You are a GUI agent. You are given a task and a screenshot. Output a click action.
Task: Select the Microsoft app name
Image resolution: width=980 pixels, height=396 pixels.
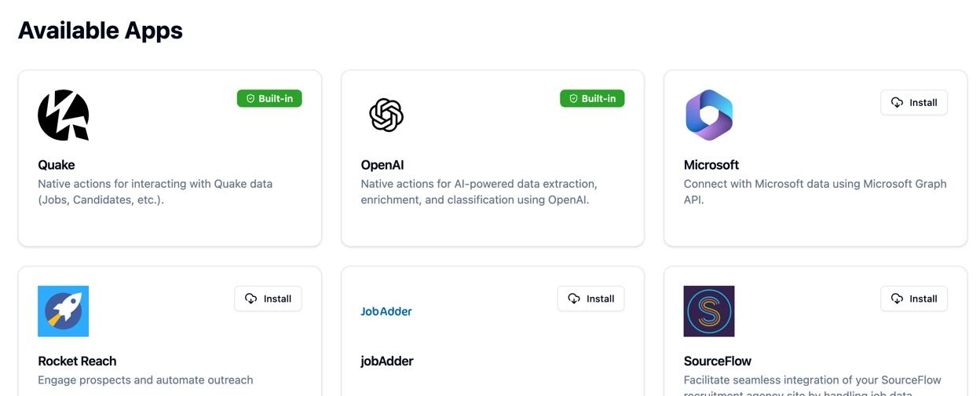coord(711,165)
